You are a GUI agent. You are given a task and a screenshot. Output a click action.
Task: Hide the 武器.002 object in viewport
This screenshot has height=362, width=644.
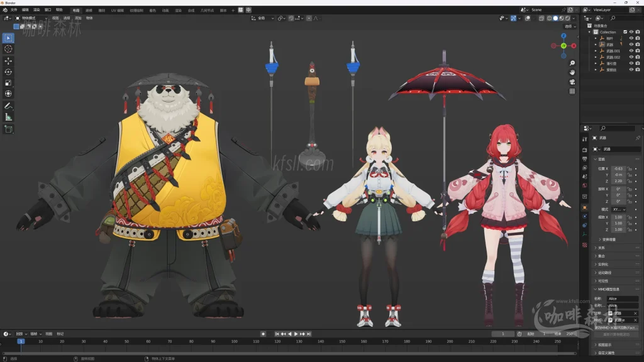(x=631, y=57)
